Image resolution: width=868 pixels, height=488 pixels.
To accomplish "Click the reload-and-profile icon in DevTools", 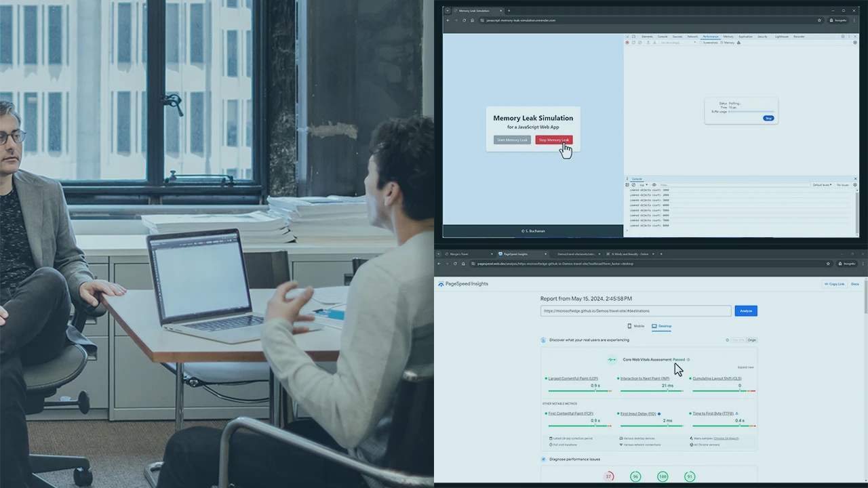I will coord(633,43).
